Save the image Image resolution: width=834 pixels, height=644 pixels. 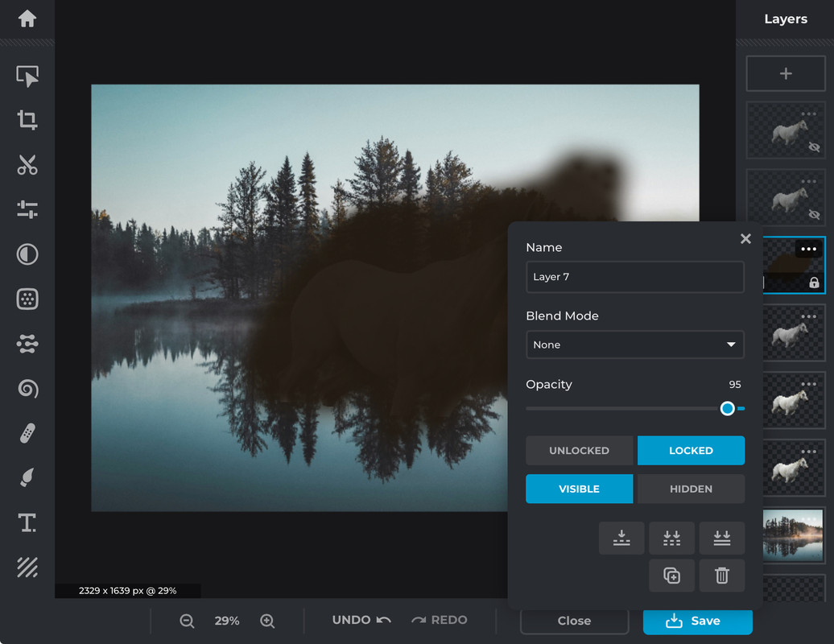coord(697,621)
